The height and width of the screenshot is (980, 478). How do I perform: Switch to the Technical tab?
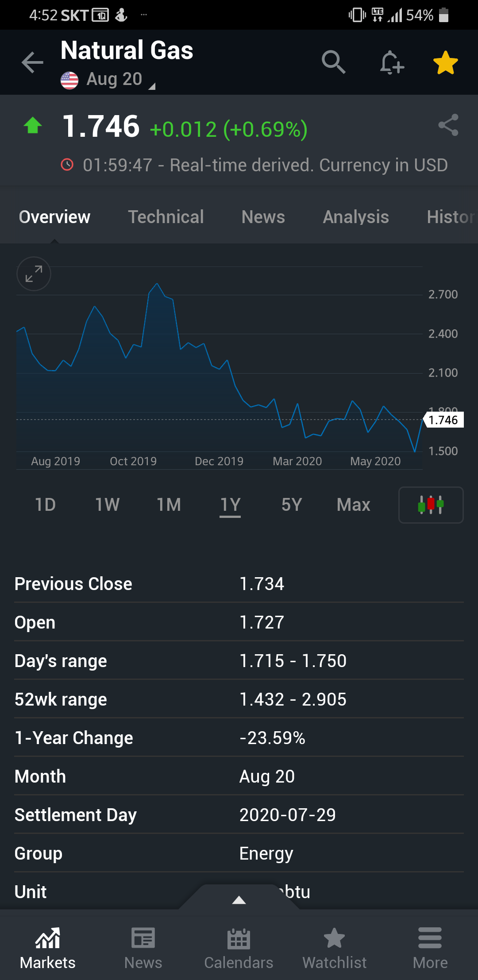coord(166,217)
